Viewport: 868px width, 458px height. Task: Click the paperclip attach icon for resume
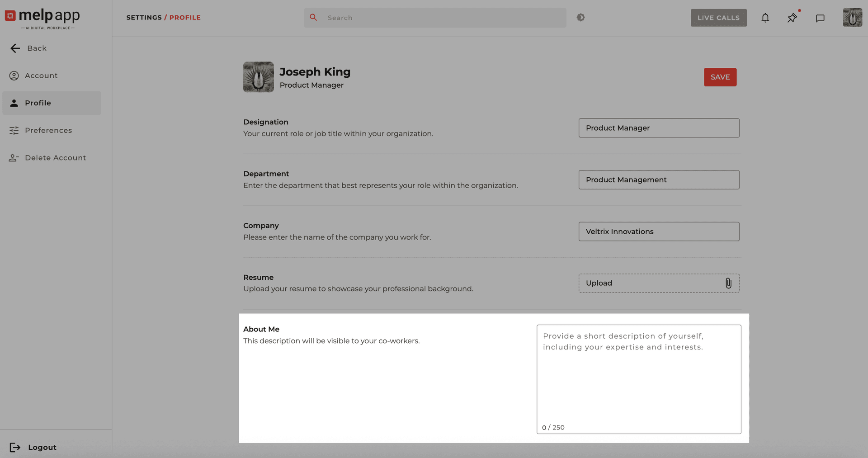[x=728, y=283]
